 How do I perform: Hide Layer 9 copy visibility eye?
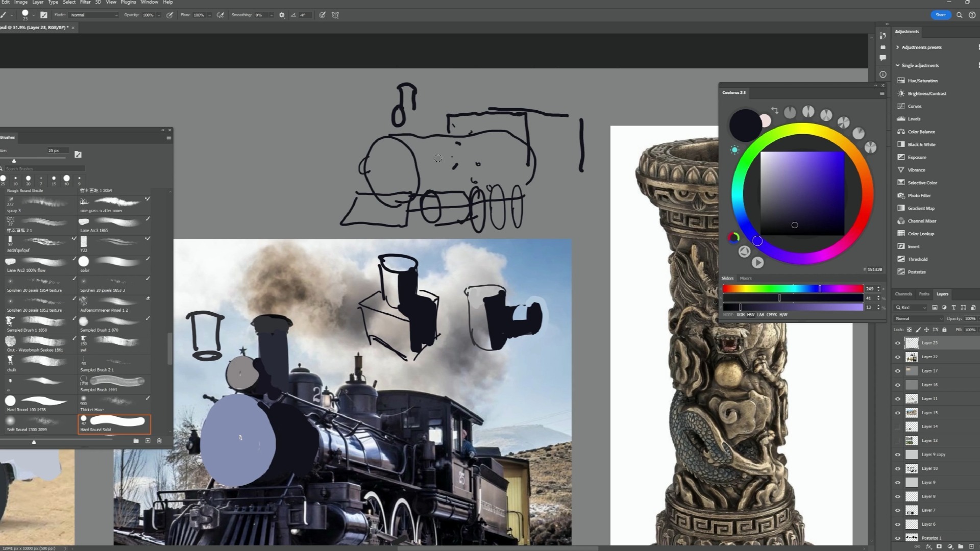click(898, 455)
